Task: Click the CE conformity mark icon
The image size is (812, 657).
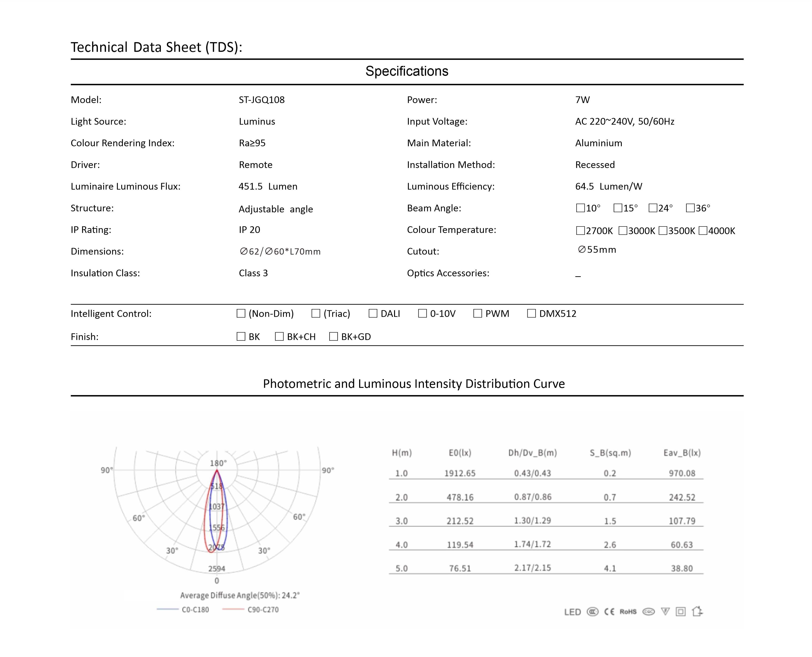Action: click(x=609, y=612)
